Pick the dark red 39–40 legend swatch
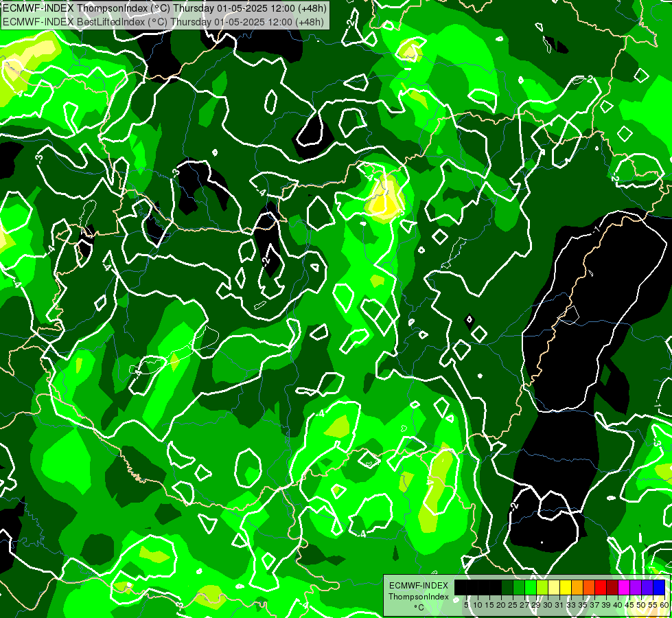The width and height of the screenshot is (672, 618). click(612, 588)
